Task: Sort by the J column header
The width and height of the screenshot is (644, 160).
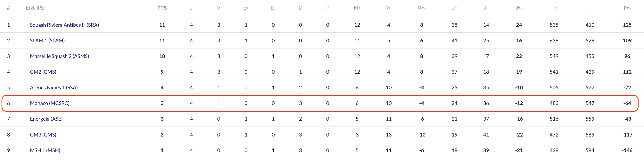Action: tap(191, 8)
